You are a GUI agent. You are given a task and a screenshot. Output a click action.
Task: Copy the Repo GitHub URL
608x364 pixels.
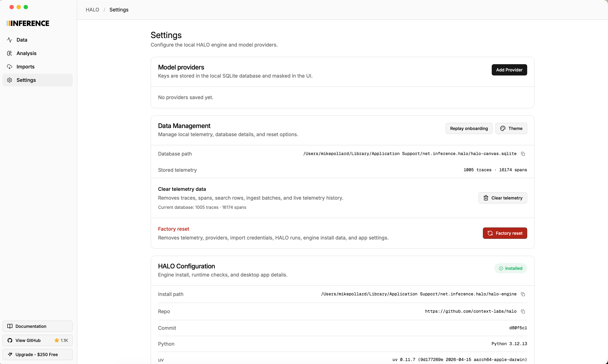523,311
